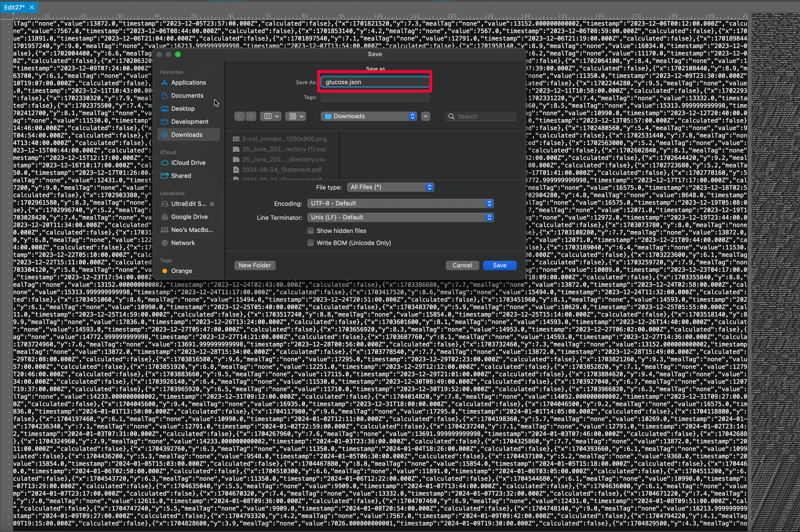Open the item grouping options button

[x=296, y=116]
